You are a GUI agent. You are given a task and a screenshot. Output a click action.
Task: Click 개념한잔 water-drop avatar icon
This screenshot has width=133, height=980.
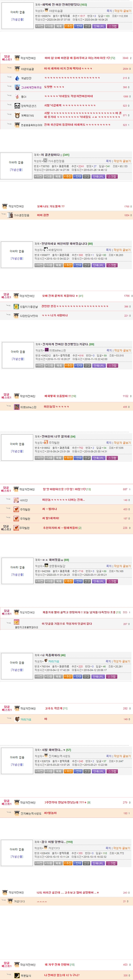[17, 78]
